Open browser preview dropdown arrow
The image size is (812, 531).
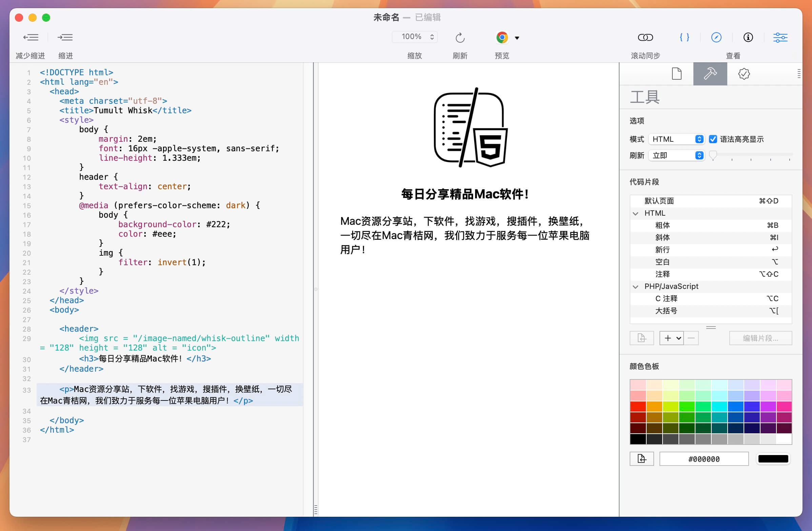point(517,38)
